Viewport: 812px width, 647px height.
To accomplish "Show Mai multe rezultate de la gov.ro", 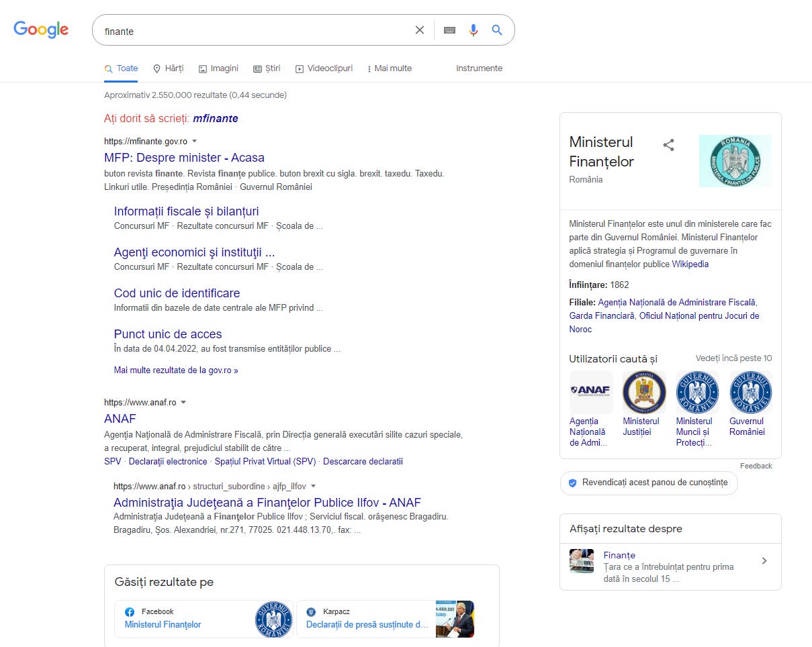I will [176, 370].
